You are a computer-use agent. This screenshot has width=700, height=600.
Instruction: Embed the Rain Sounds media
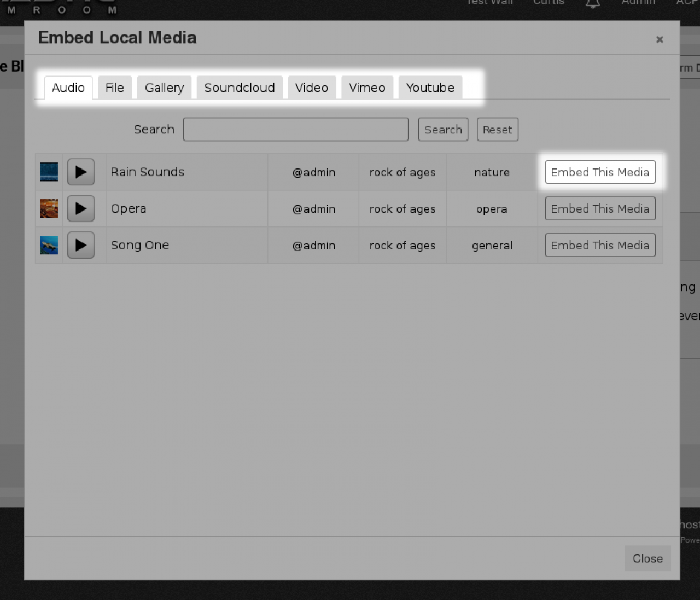600,172
